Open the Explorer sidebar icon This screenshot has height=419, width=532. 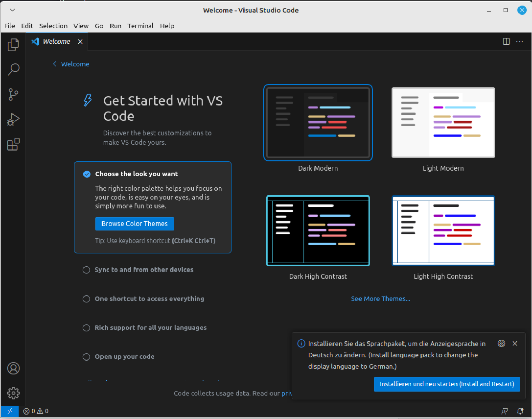click(13, 45)
